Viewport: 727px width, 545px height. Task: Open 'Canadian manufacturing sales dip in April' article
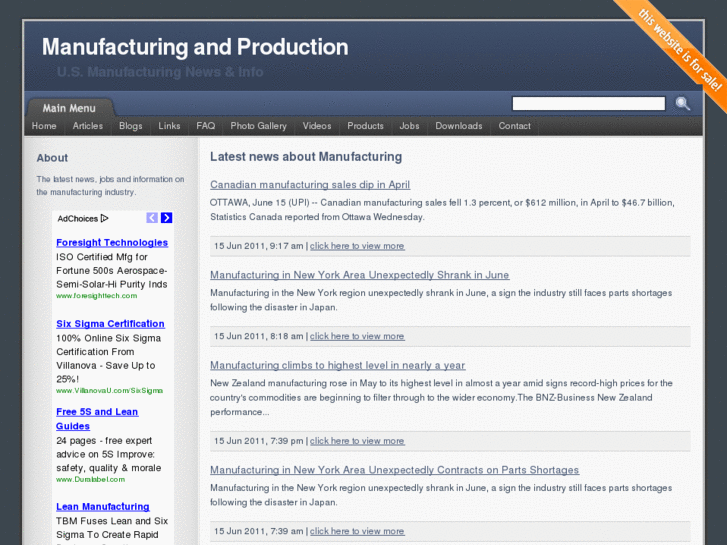point(310,185)
